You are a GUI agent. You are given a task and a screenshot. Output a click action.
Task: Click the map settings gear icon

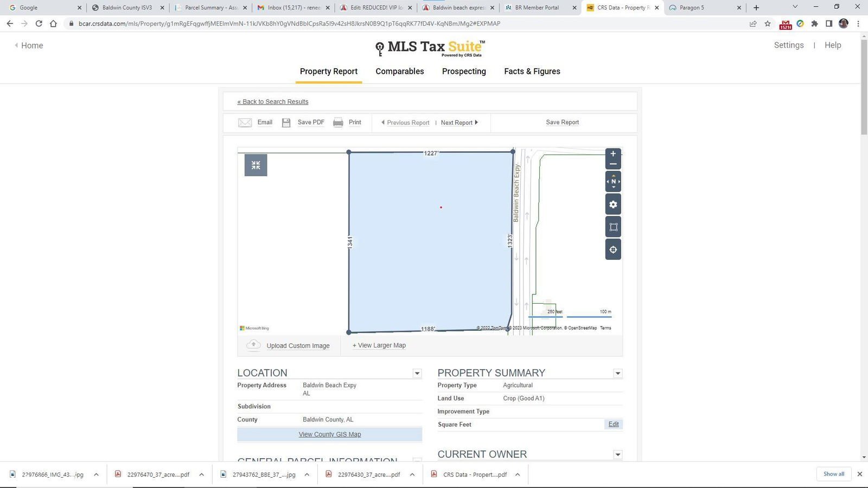(613, 204)
